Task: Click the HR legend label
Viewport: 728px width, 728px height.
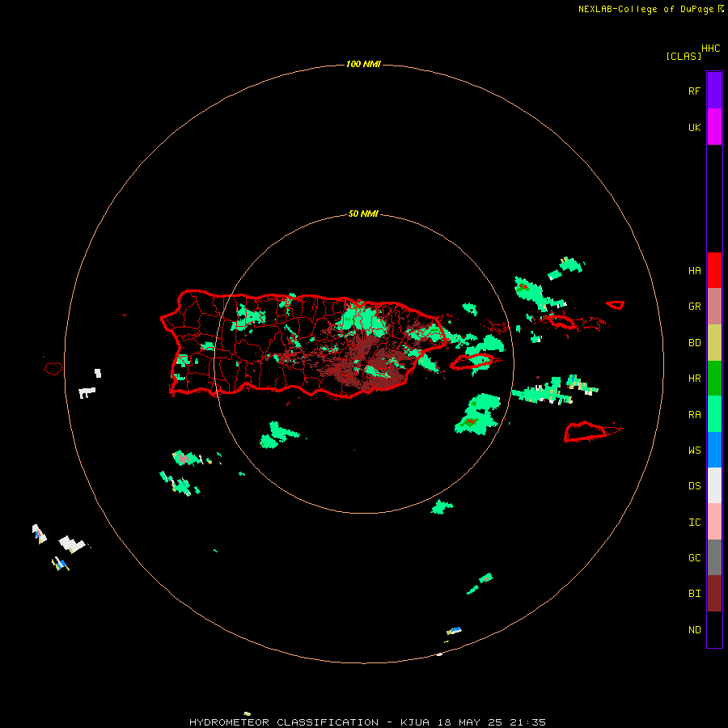Action: (x=694, y=379)
